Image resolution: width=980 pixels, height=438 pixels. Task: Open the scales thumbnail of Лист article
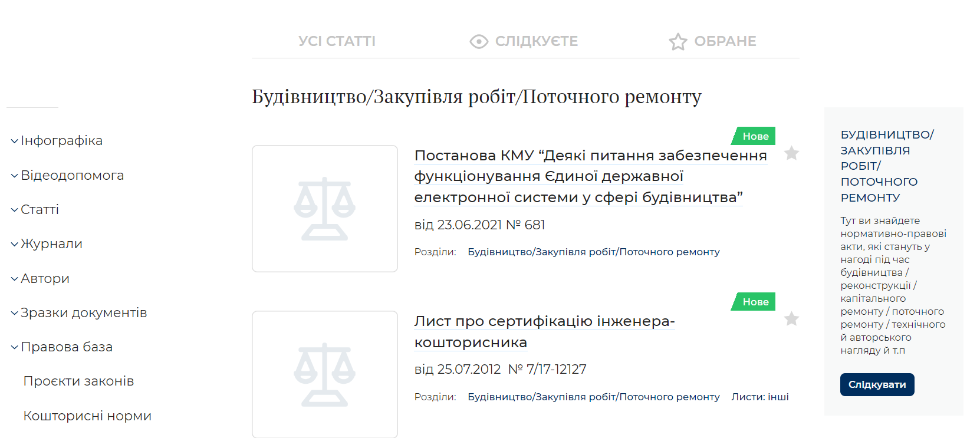click(325, 374)
